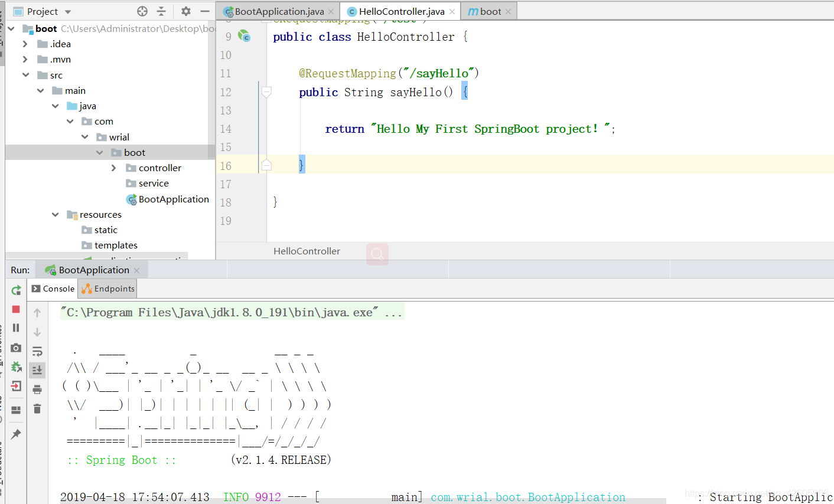Print console output icon
This screenshot has width=834, height=504.
(x=37, y=390)
